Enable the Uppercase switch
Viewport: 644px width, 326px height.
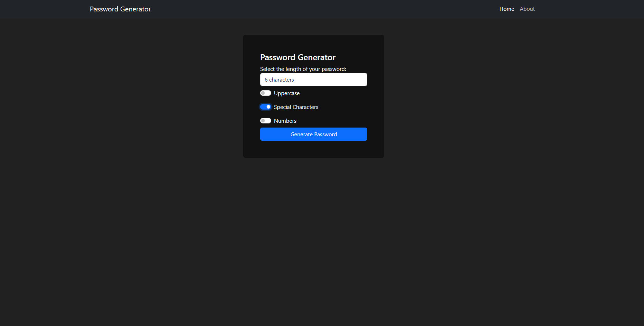click(x=266, y=93)
